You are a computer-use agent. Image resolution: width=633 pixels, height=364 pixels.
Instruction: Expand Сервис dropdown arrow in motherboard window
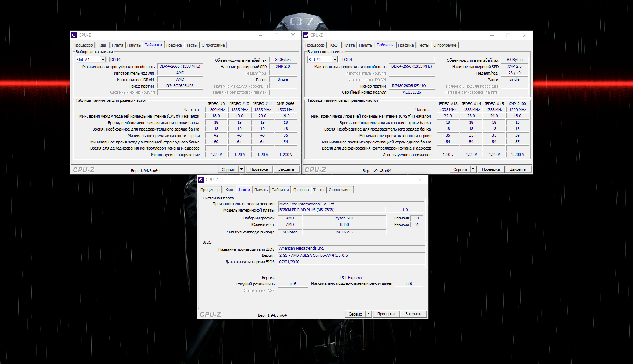pyautogui.click(x=368, y=314)
